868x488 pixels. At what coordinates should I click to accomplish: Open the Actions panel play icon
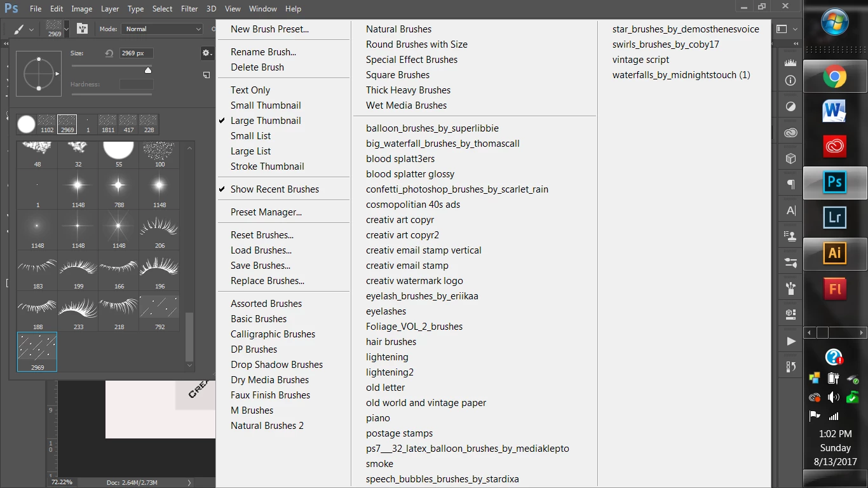pyautogui.click(x=790, y=341)
